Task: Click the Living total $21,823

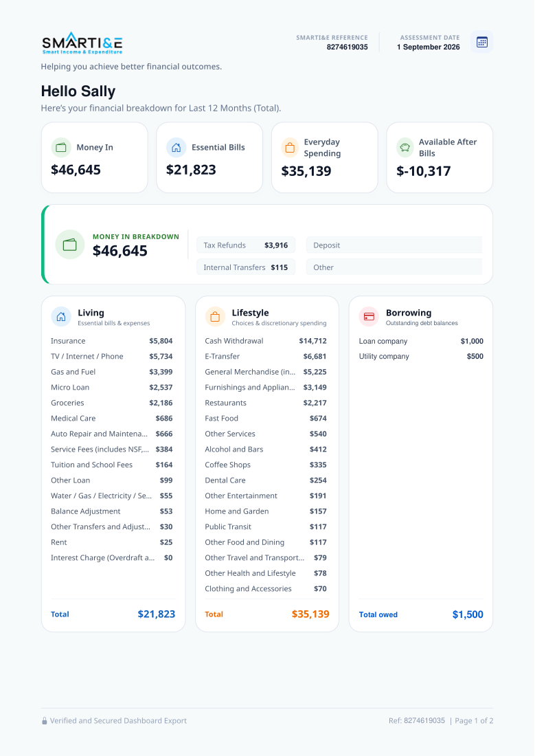Action: (156, 614)
